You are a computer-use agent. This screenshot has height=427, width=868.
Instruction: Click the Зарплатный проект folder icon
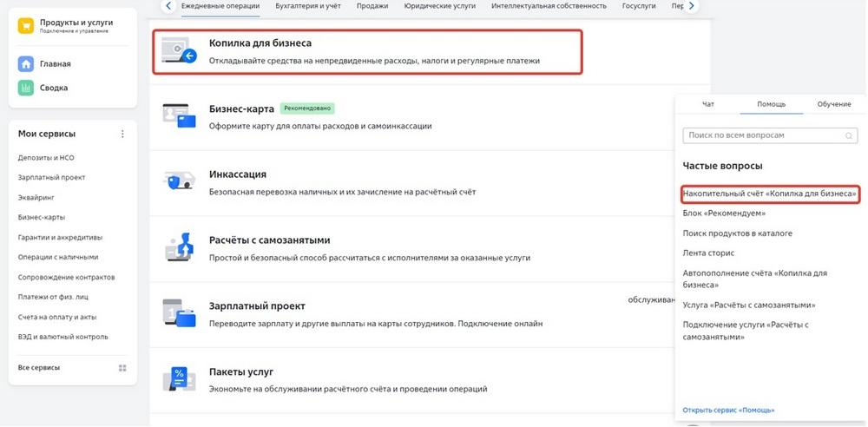point(180,313)
